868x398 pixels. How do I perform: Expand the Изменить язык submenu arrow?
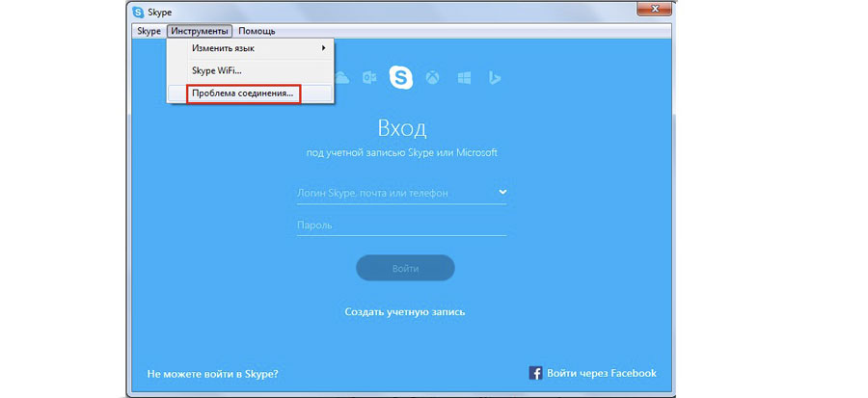click(x=323, y=48)
